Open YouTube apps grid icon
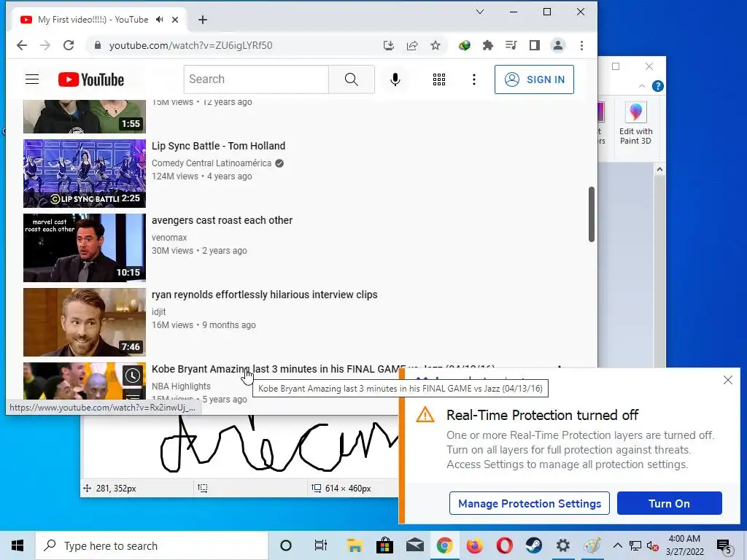 pos(438,79)
